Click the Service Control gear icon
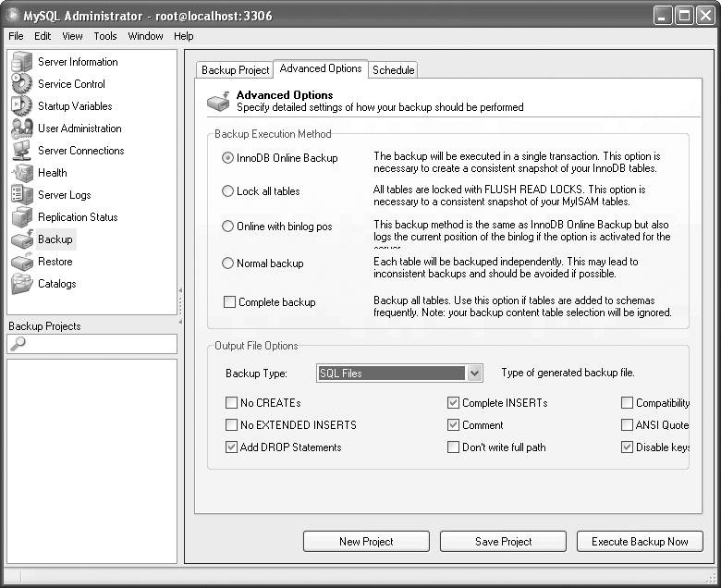Viewport: 721px width, 588px height. click(21, 84)
